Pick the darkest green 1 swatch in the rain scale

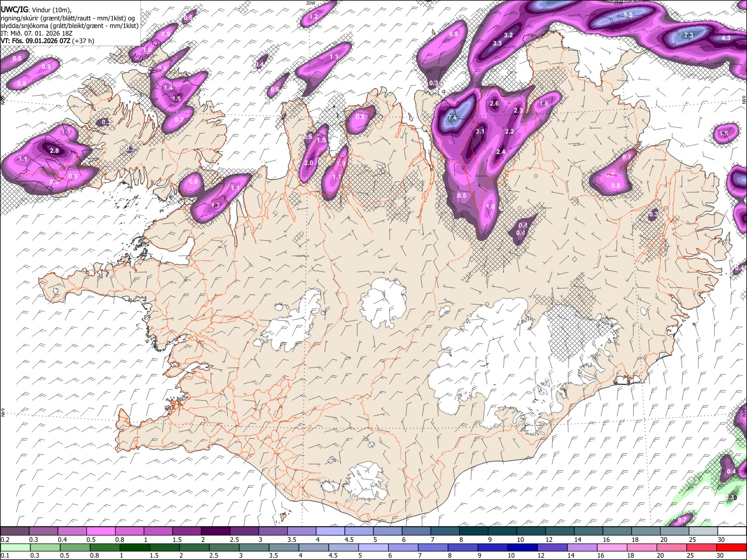(x=135, y=547)
